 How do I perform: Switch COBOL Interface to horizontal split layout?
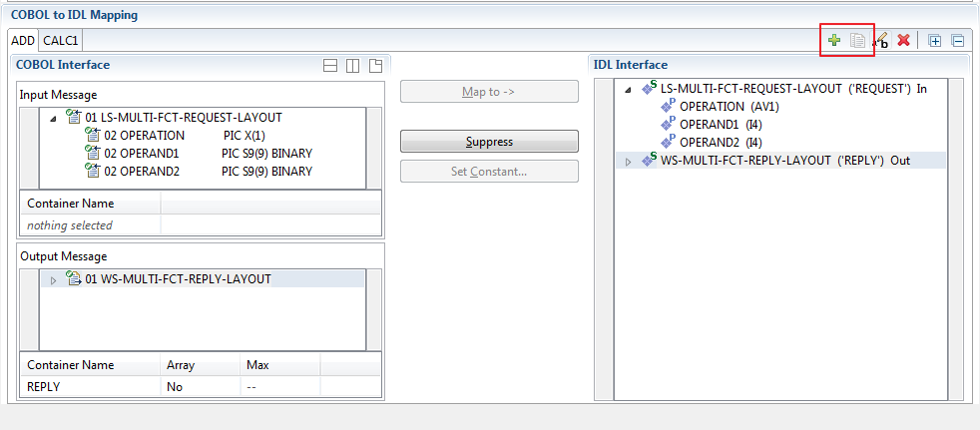coord(330,65)
